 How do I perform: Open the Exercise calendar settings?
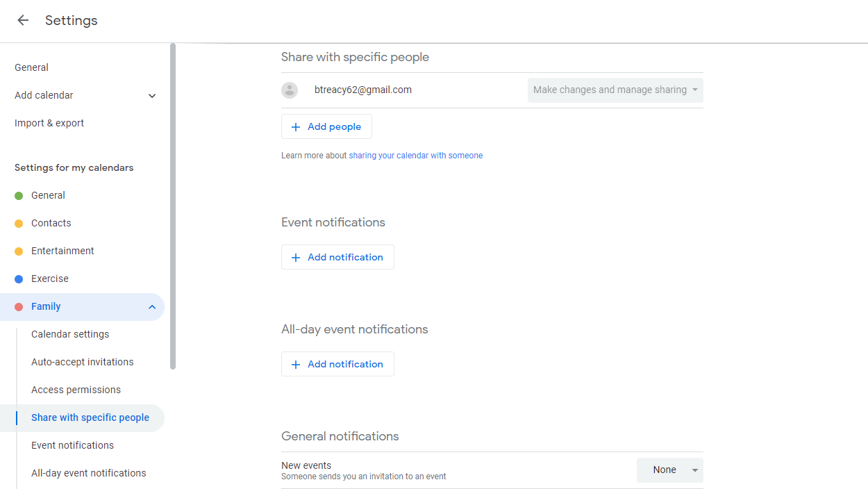click(x=50, y=279)
